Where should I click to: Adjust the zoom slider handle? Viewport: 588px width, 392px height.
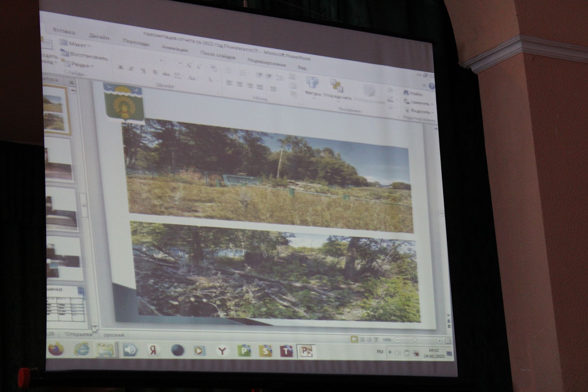click(415, 340)
